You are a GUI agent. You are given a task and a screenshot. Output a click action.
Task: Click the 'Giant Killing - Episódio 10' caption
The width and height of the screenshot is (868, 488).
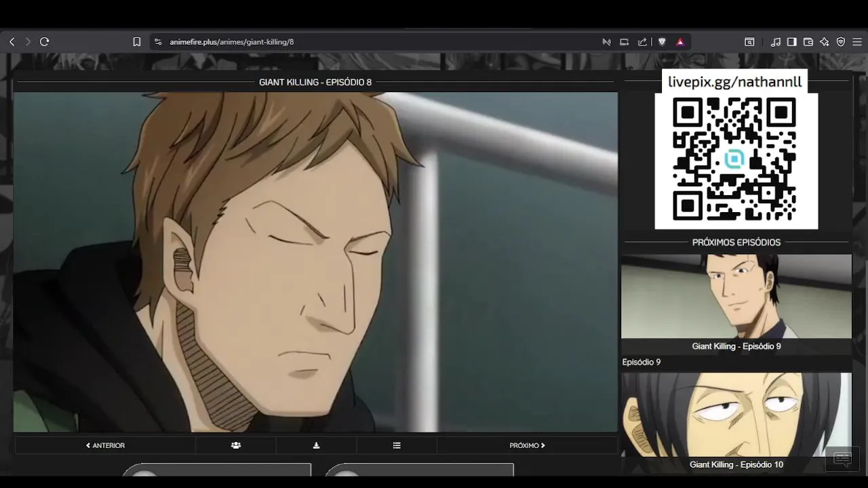736,465
